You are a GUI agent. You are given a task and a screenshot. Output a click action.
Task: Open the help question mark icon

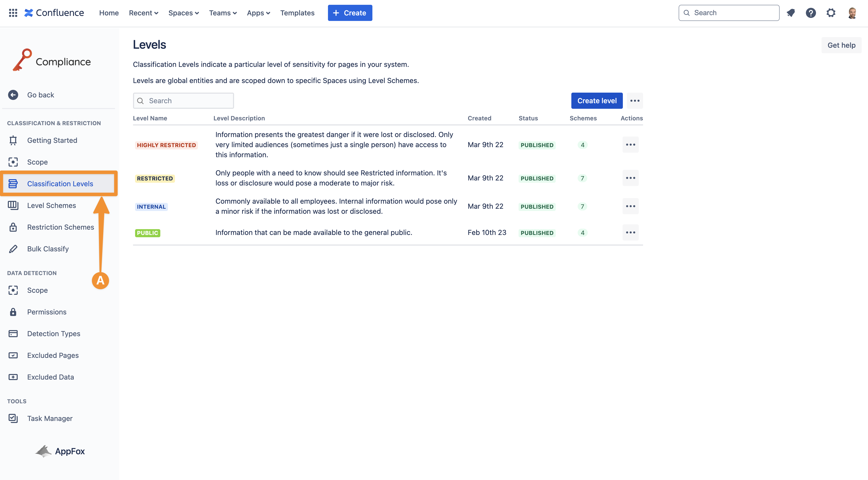click(810, 13)
